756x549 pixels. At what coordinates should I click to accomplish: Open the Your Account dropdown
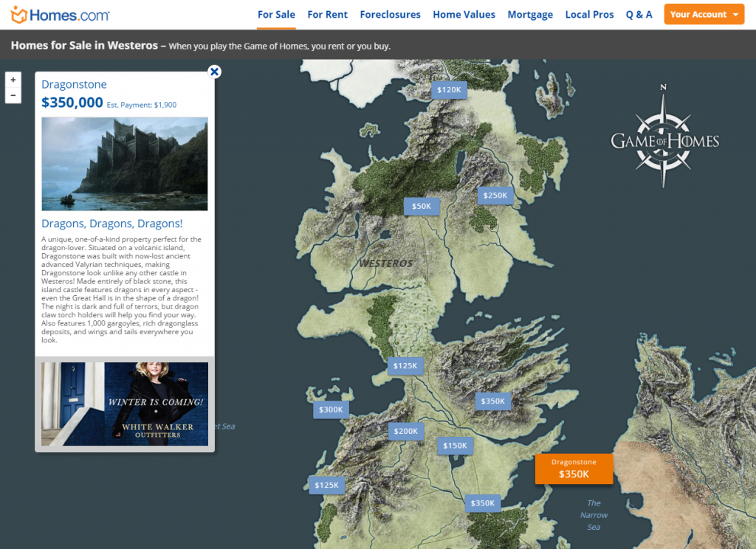click(704, 15)
